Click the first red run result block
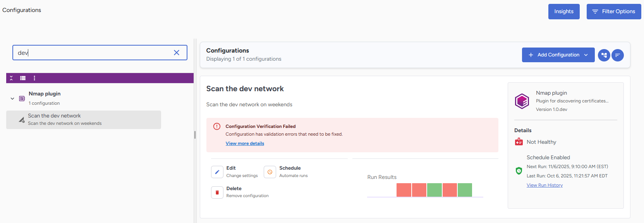The height and width of the screenshot is (223, 644). (x=404, y=190)
